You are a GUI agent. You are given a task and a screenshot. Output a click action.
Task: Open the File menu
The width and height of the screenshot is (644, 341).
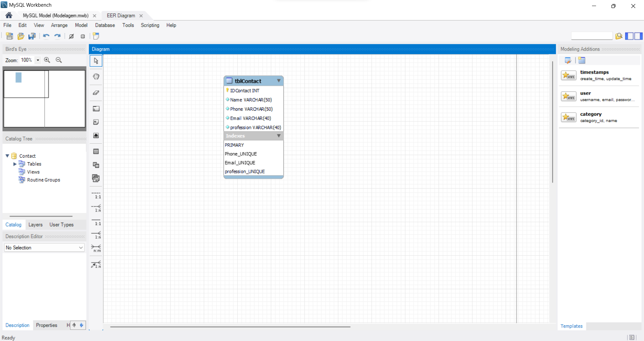point(7,25)
